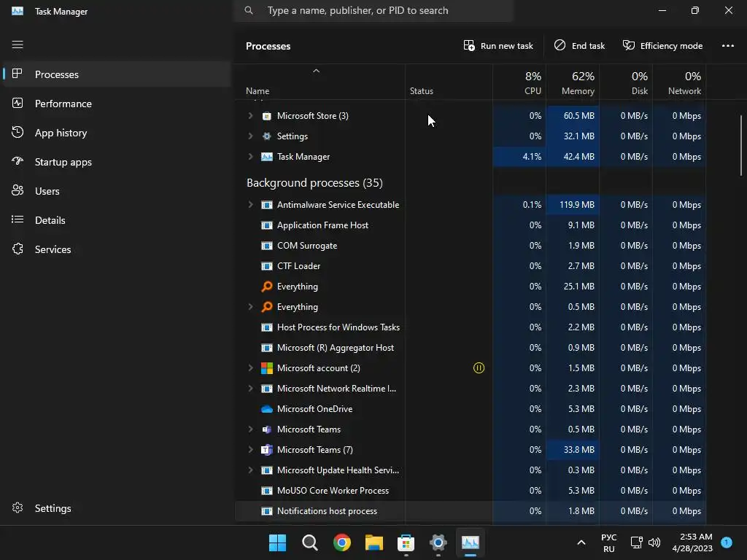
Task: Select the Microsoft Store app icon row
Action: click(267, 116)
